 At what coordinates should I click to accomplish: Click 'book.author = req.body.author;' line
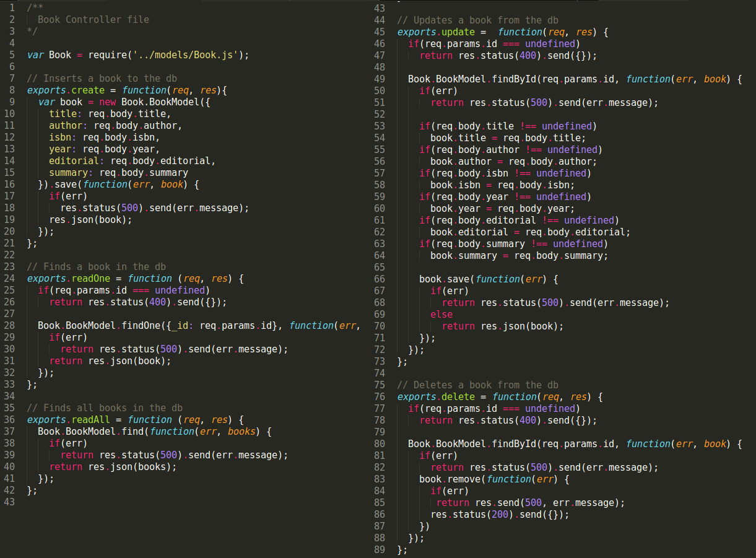(514, 161)
